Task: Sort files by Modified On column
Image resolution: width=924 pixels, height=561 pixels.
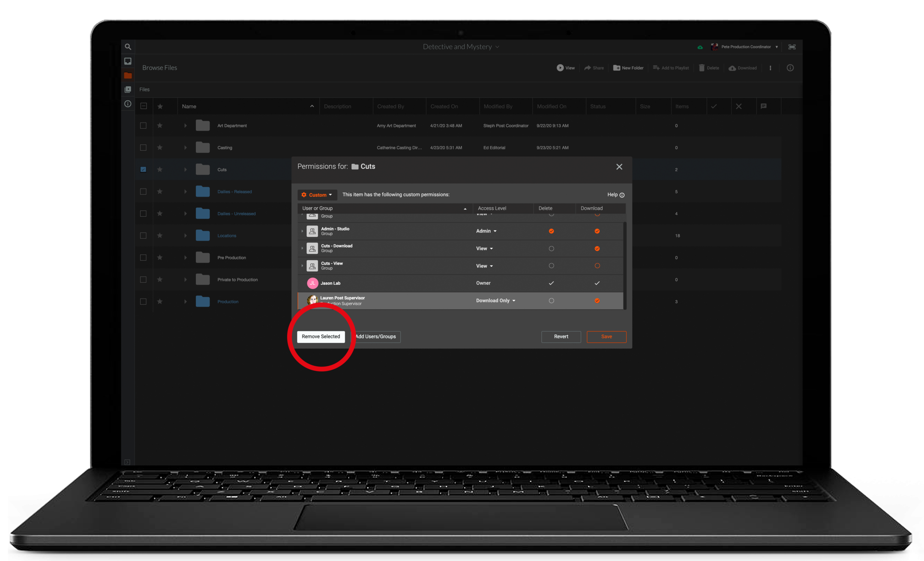Action: [x=552, y=106]
